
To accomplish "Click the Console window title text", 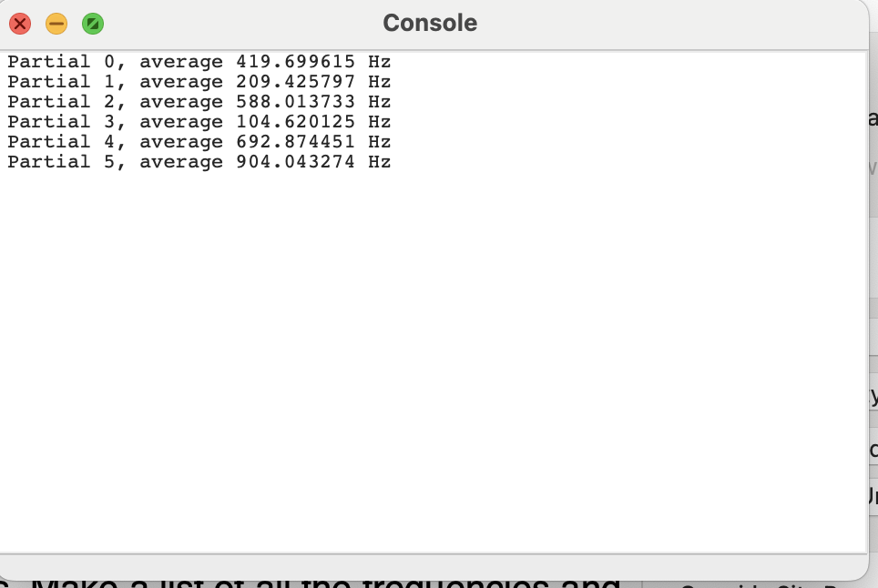I will click(x=430, y=23).
